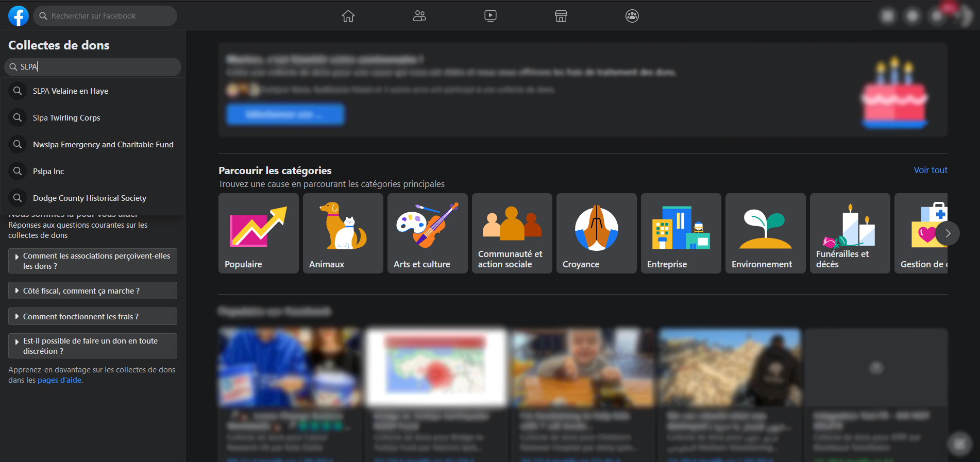Click the Facebook logo icon
The height and width of the screenshot is (462, 980).
pos(19,16)
